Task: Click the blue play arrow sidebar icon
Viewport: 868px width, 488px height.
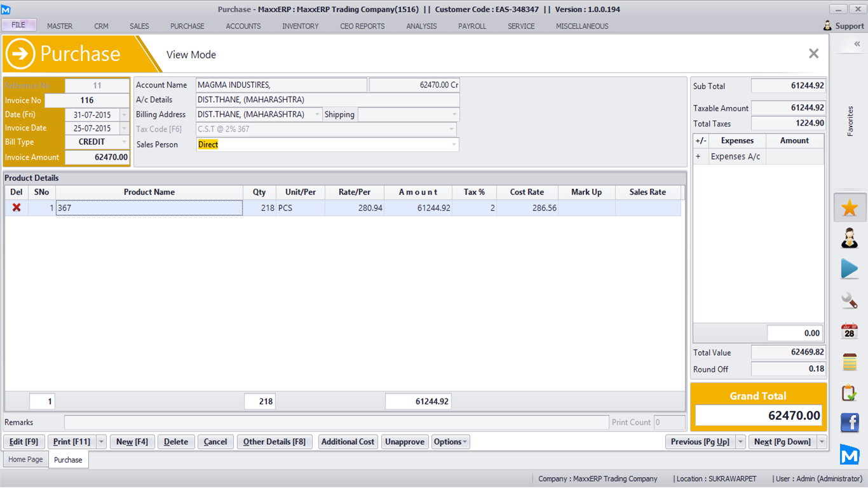Action: pos(850,269)
